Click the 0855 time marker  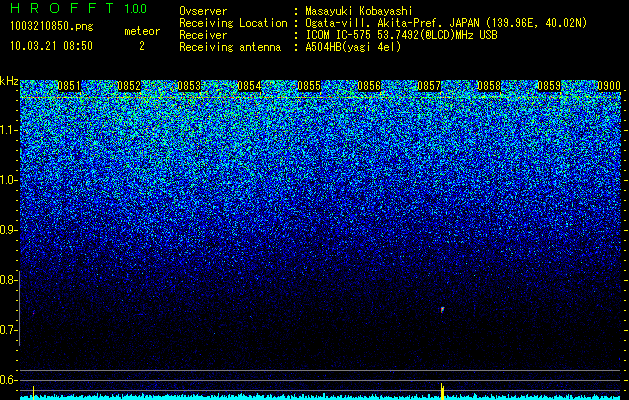309,86
